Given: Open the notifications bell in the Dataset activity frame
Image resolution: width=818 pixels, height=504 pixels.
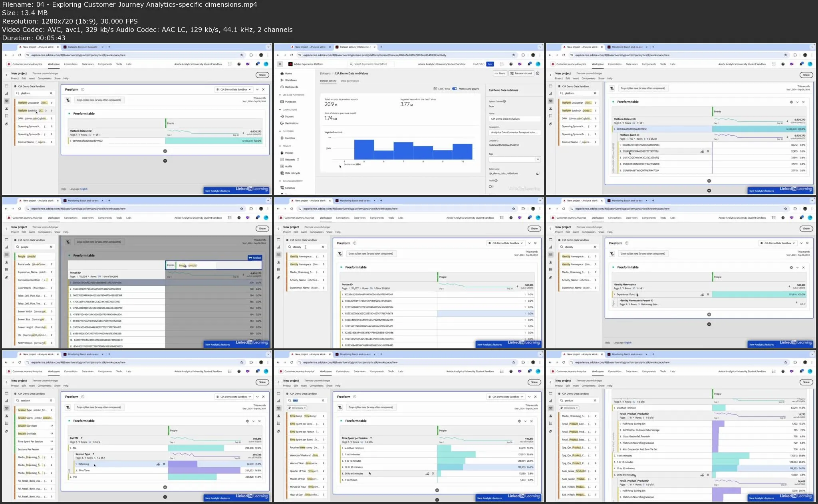Looking at the screenshot, I should 529,64.
